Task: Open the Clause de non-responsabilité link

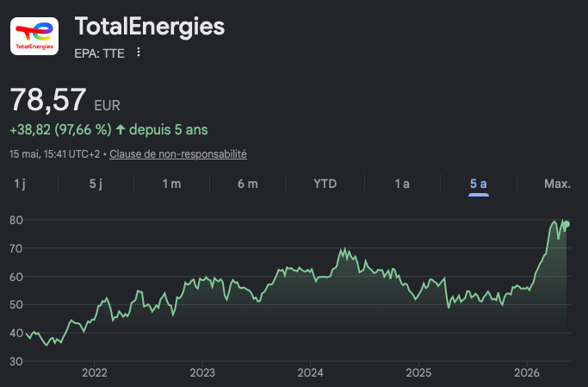Action: 178,154
